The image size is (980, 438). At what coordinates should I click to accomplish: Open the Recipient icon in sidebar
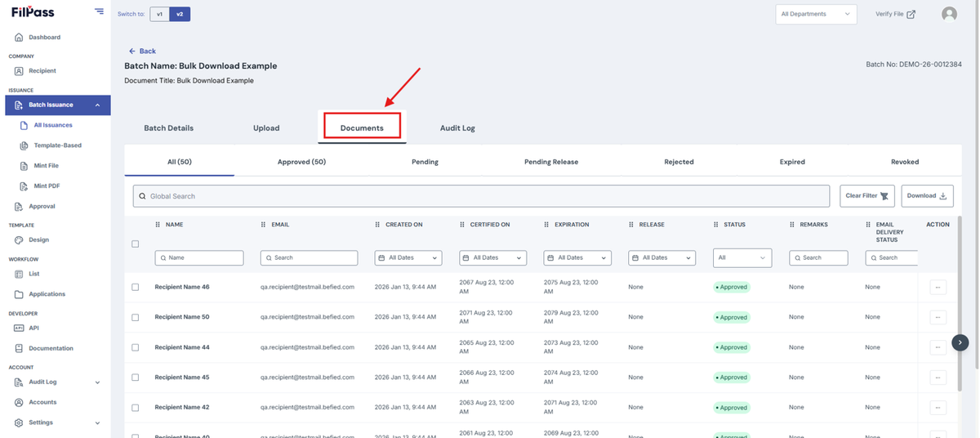[x=20, y=71]
